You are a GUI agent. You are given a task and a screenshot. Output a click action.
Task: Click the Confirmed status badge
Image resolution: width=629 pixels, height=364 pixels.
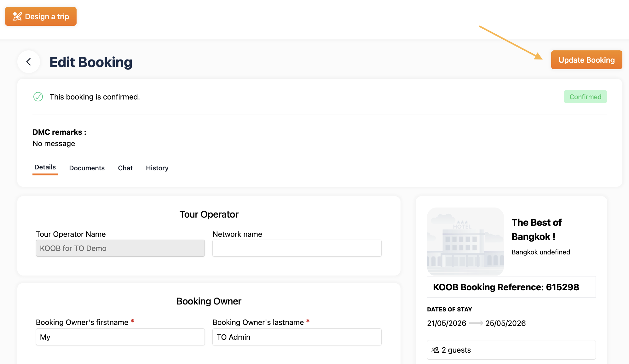[585, 97]
